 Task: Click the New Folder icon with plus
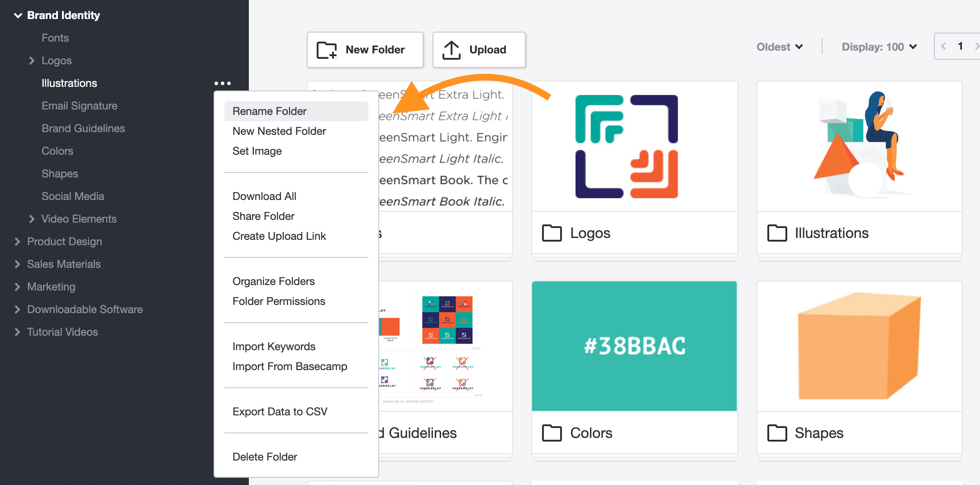327,50
